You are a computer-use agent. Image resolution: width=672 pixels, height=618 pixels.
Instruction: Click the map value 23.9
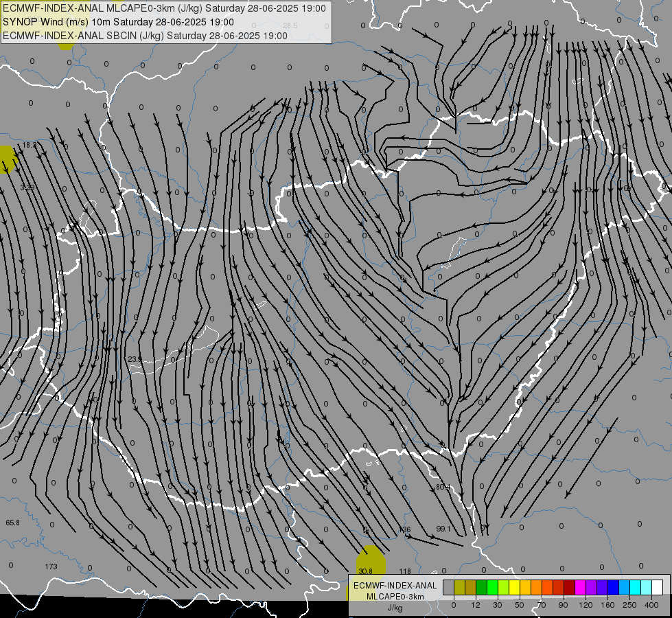135,359
